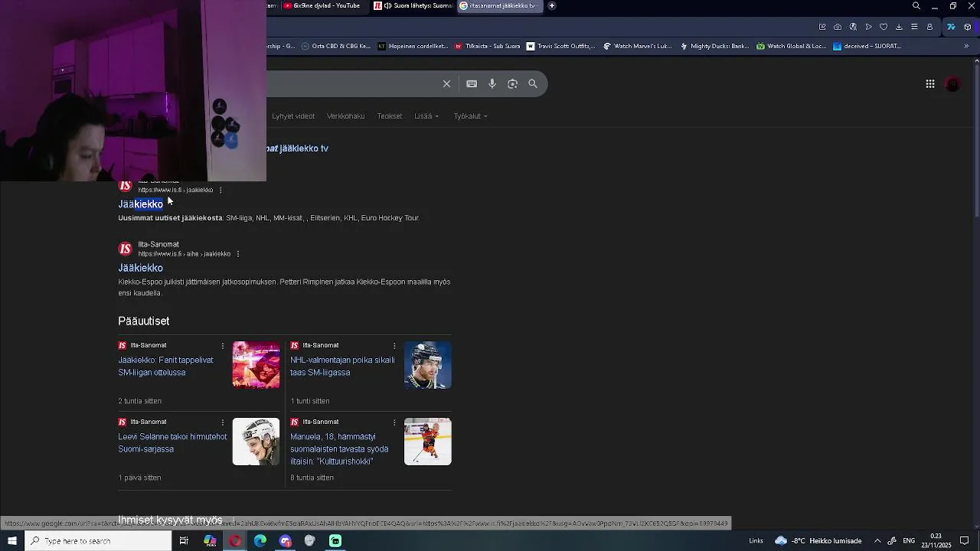This screenshot has height=551, width=980.
Task: Show more bookmarks with the chevron
Action: click(x=966, y=46)
